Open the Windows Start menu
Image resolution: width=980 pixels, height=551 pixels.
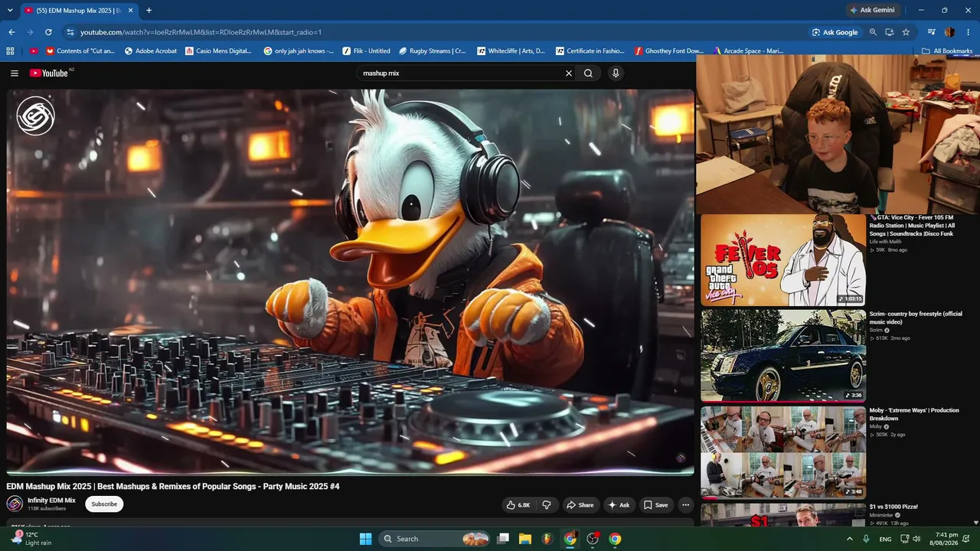coord(365,539)
